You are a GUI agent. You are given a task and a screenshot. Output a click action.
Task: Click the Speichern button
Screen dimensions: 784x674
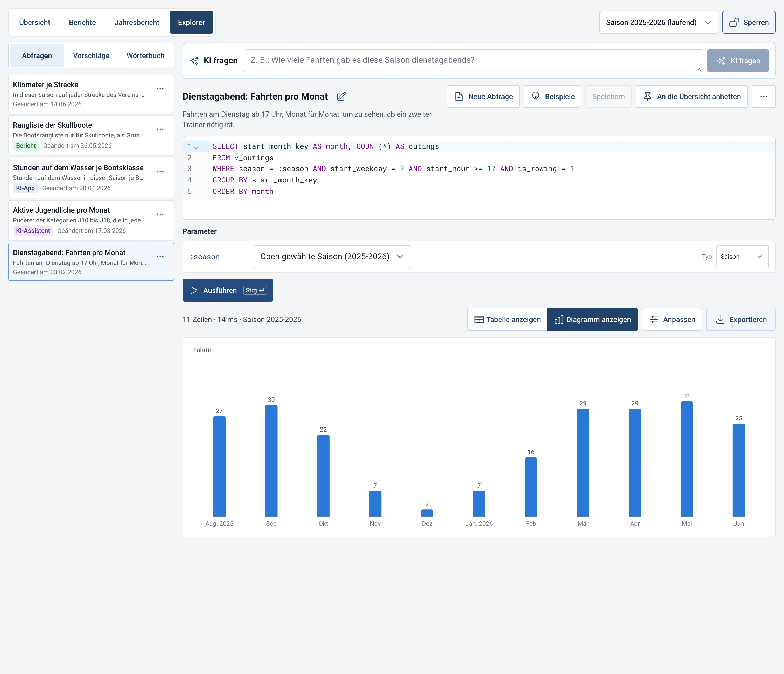[608, 96]
